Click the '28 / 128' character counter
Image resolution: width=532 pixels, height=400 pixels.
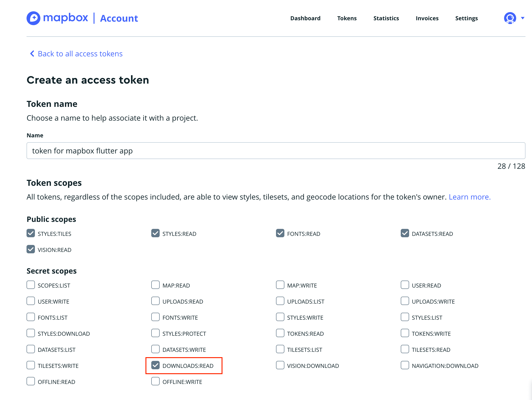[x=511, y=166]
